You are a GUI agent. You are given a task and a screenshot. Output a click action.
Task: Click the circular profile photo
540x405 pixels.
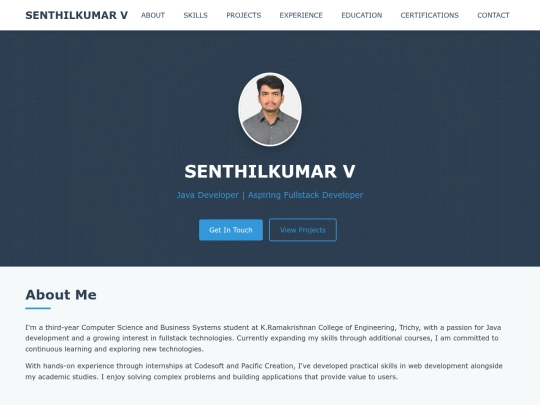tap(270, 109)
